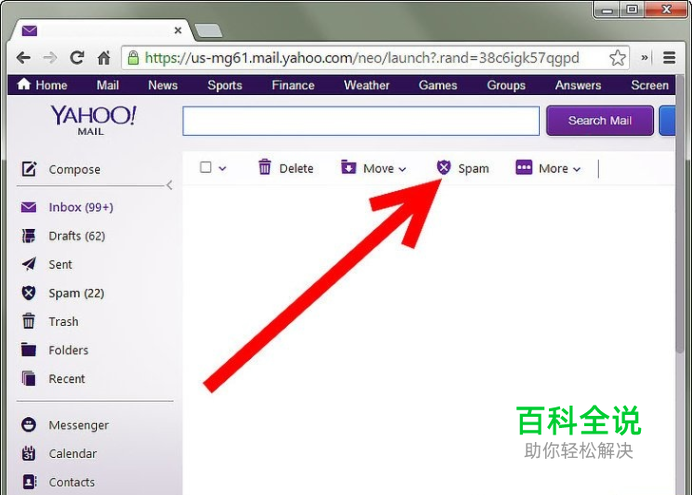Open the Calendar label
The image size is (692, 495).
pos(72,454)
